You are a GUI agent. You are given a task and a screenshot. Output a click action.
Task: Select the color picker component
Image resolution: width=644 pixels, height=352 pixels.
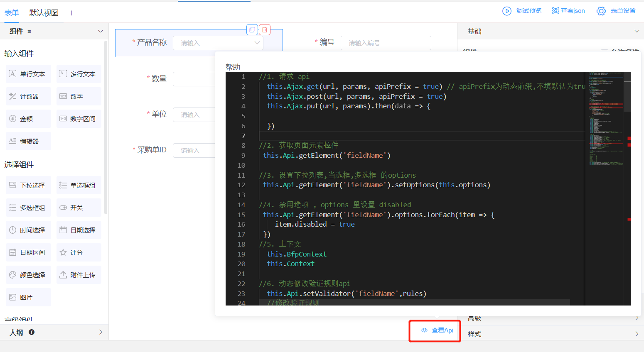coord(28,275)
